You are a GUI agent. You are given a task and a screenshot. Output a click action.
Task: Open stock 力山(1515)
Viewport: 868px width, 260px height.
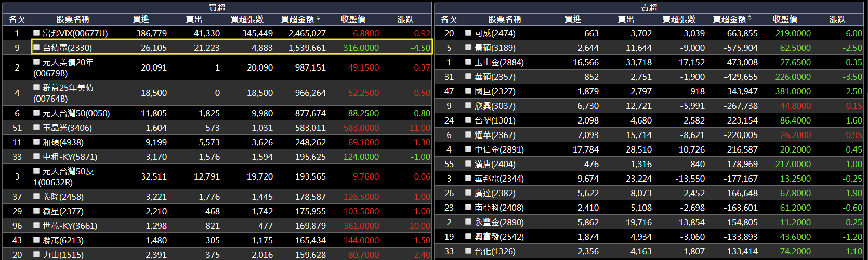(x=63, y=255)
